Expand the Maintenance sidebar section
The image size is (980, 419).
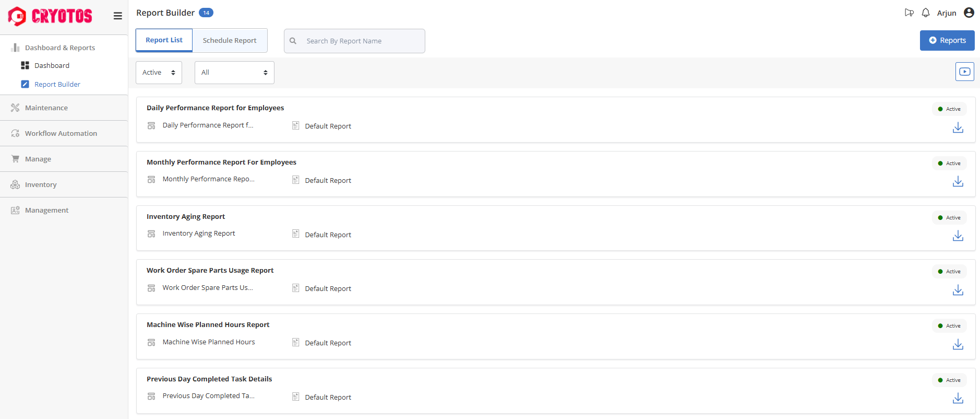64,108
